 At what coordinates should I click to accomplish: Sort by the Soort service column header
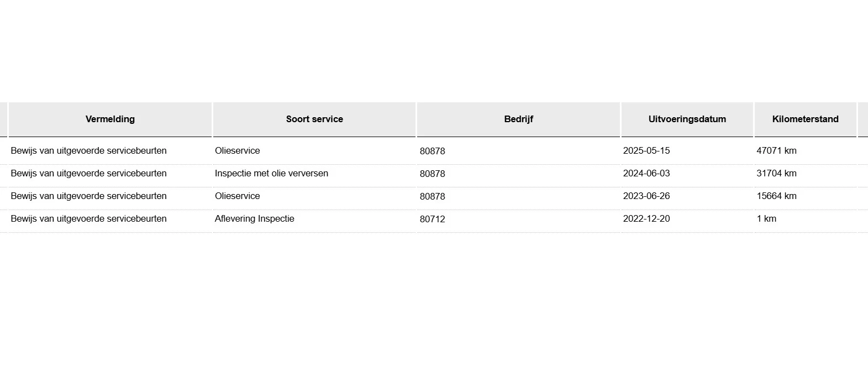(314, 119)
